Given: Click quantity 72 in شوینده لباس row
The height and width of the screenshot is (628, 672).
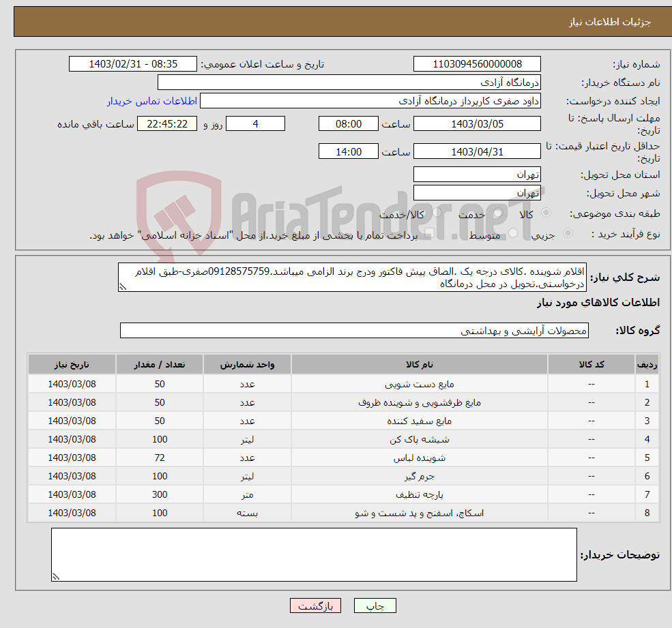Looking at the screenshot, I should tap(160, 458).
